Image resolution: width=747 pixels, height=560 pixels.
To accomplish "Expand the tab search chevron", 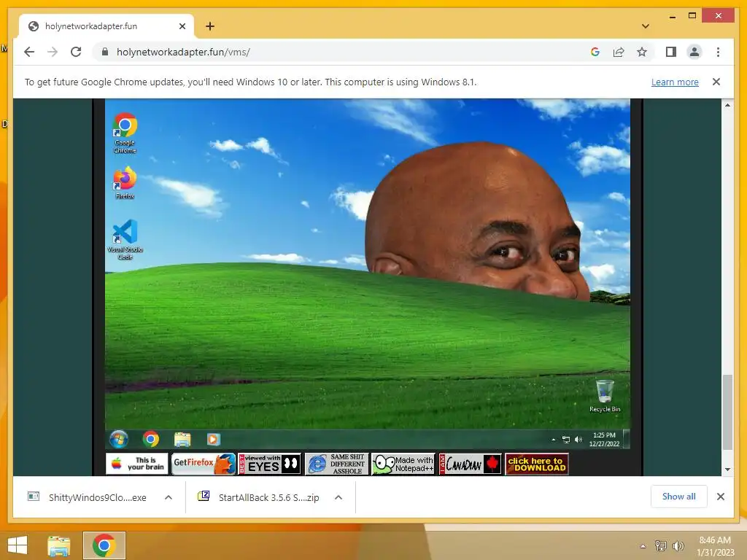I will pos(646,26).
